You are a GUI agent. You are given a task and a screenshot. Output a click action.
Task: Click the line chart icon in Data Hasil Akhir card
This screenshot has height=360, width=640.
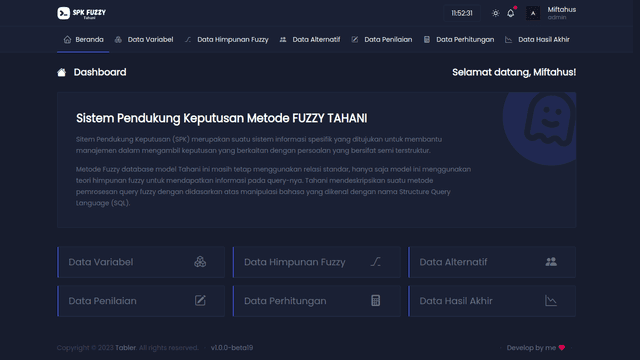point(551,300)
